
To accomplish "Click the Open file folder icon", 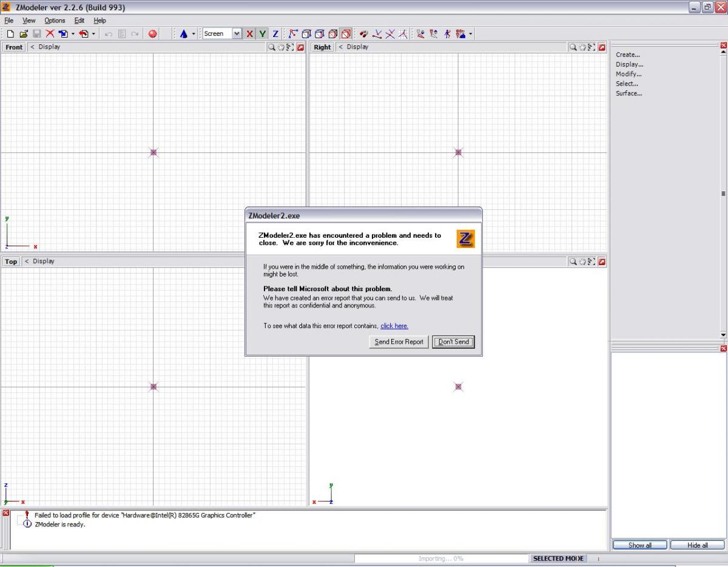I will [24, 34].
